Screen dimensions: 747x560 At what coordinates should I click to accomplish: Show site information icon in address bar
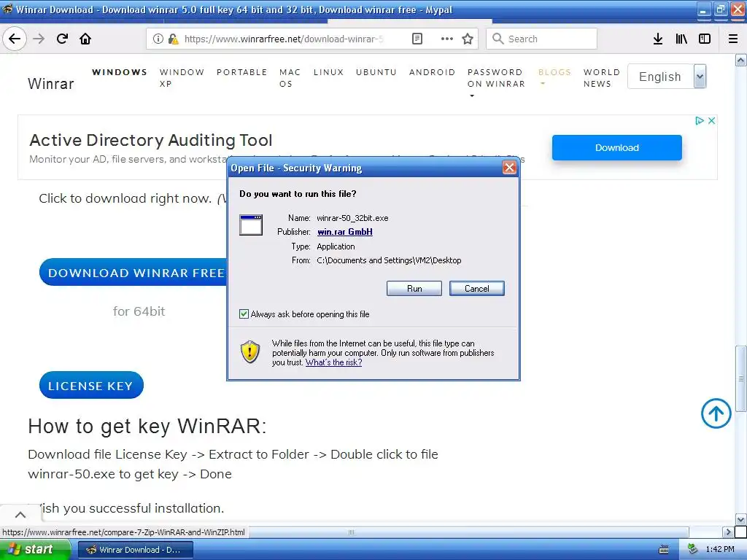[158, 39]
